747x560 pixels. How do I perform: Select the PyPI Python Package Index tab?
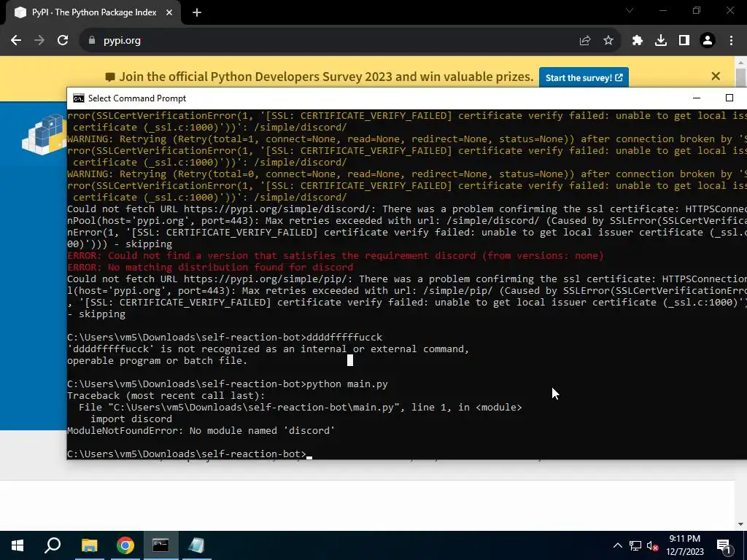tap(93, 12)
